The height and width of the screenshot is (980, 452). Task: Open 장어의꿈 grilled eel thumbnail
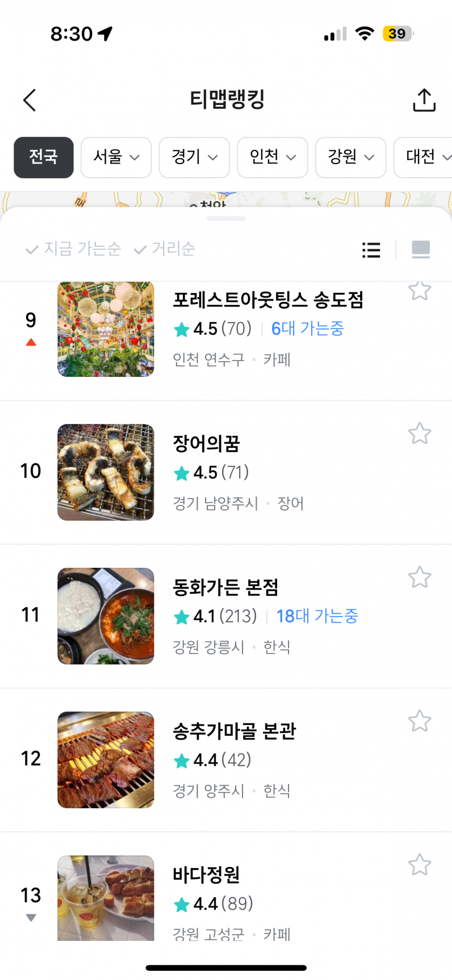[106, 472]
